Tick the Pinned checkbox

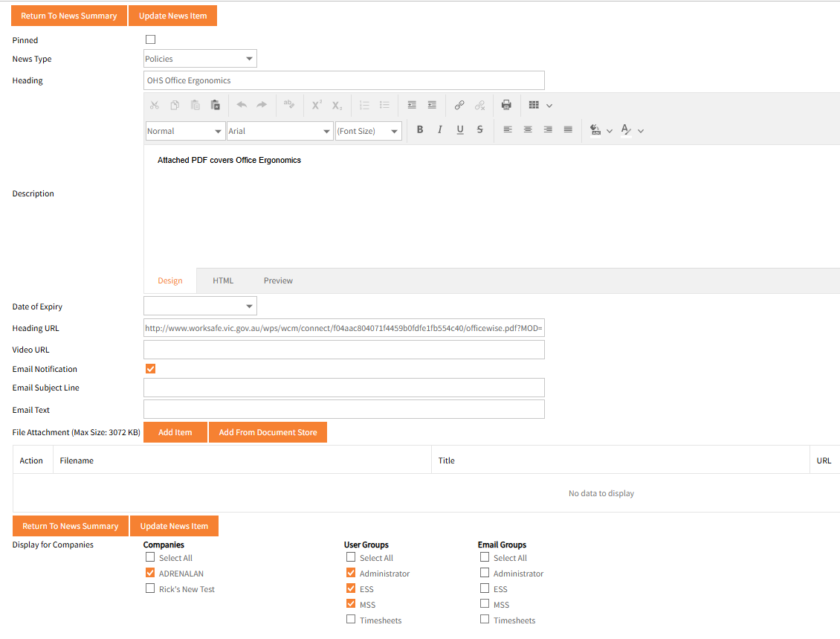151,39
